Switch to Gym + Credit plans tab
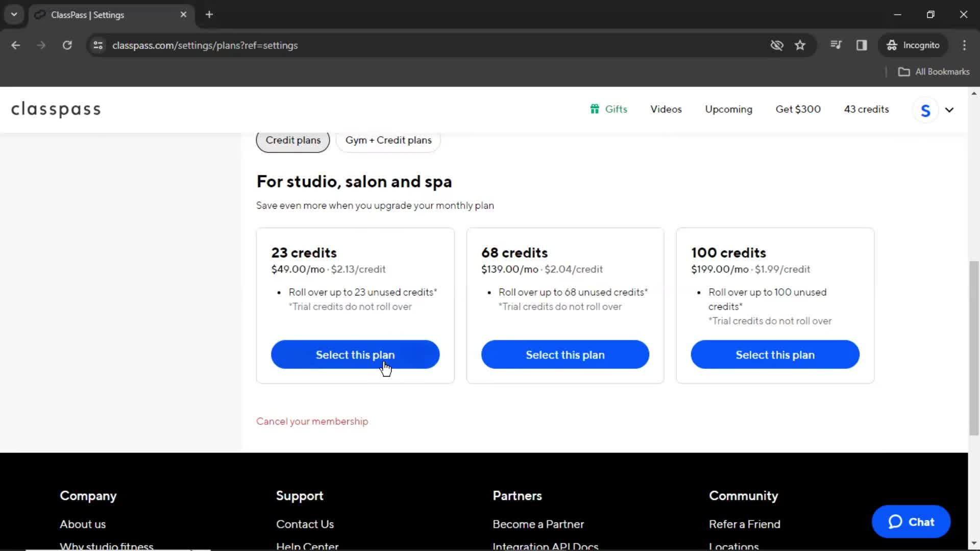 (388, 140)
